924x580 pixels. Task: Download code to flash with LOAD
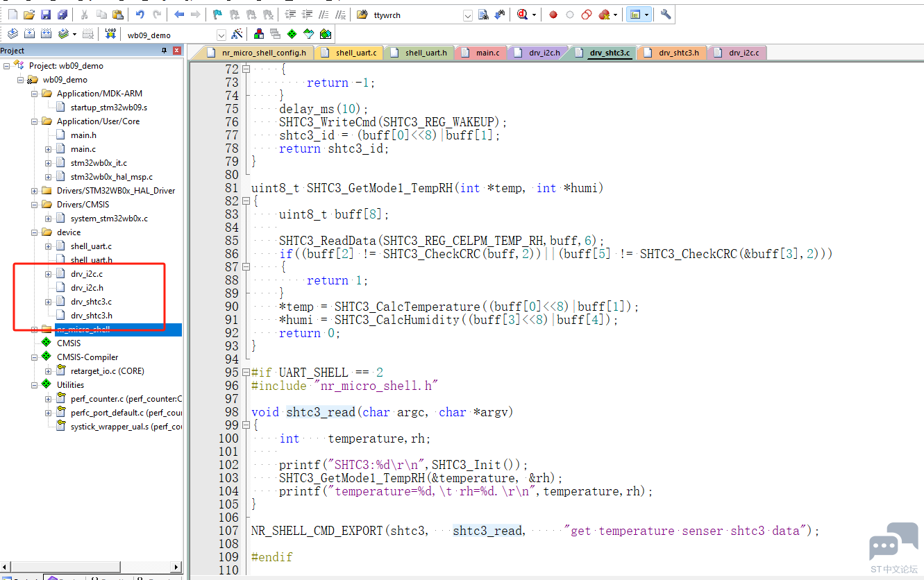point(110,34)
